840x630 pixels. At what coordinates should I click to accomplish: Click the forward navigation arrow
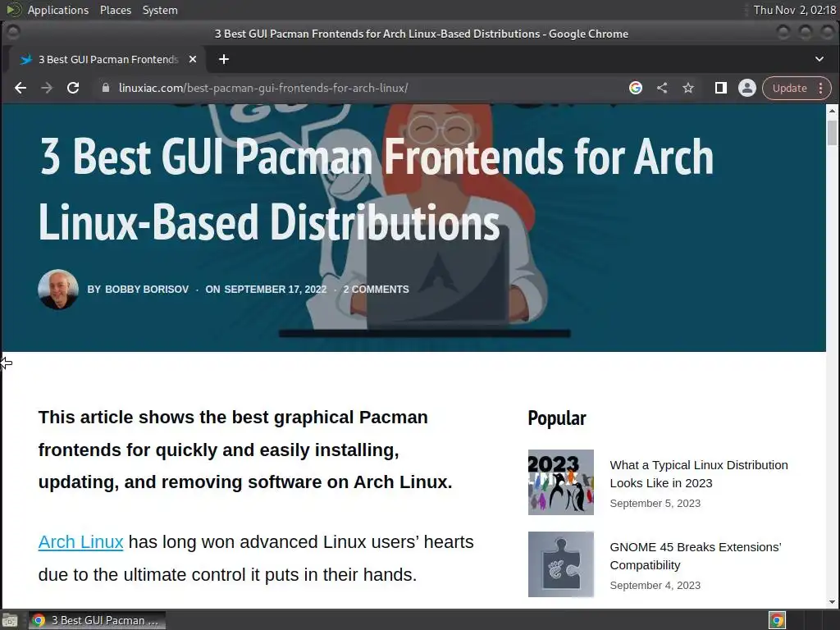click(47, 88)
